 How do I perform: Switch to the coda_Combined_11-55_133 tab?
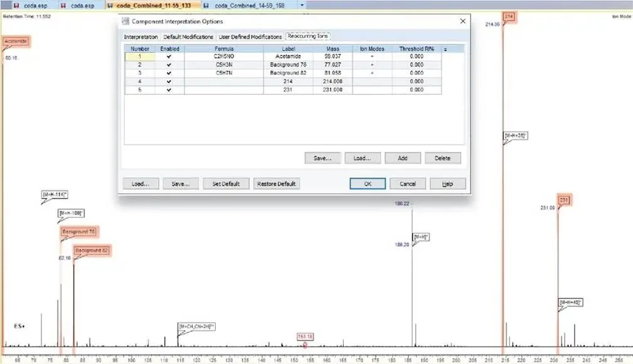click(153, 6)
